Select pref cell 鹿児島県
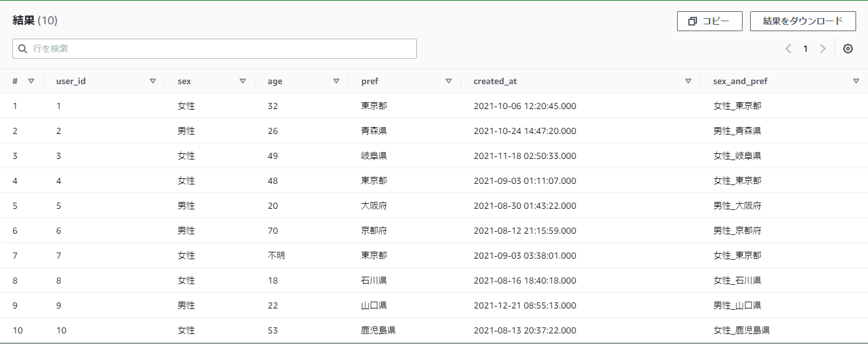The image size is (868, 344). point(378,330)
